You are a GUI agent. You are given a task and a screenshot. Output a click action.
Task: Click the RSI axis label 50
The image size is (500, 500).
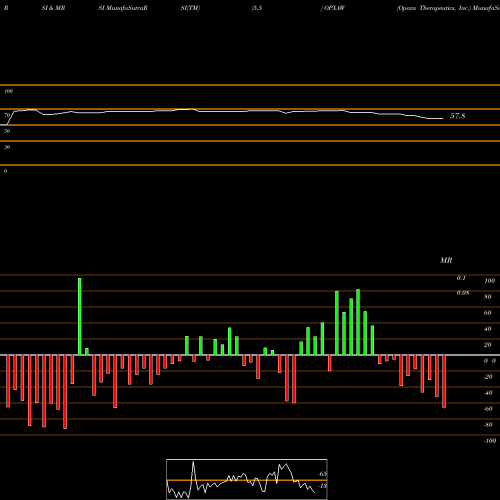click(x=7, y=131)
